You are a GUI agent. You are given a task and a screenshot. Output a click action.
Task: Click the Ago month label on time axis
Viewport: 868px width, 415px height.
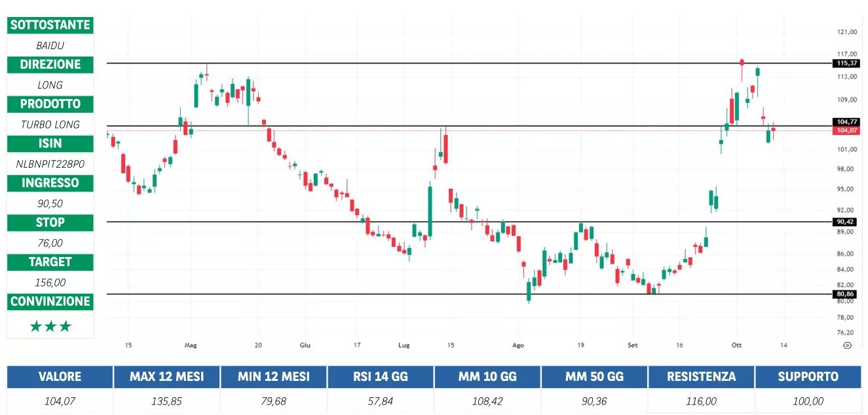[x=518, y=345]
